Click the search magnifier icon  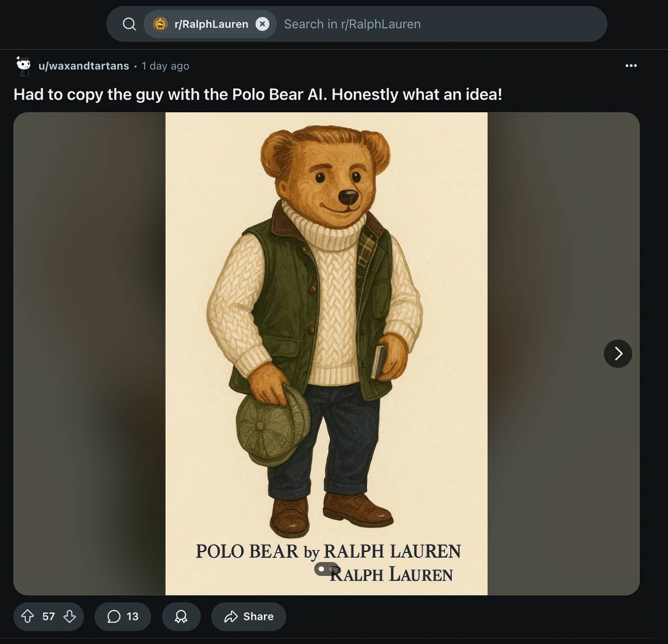(x=129, y=24)
